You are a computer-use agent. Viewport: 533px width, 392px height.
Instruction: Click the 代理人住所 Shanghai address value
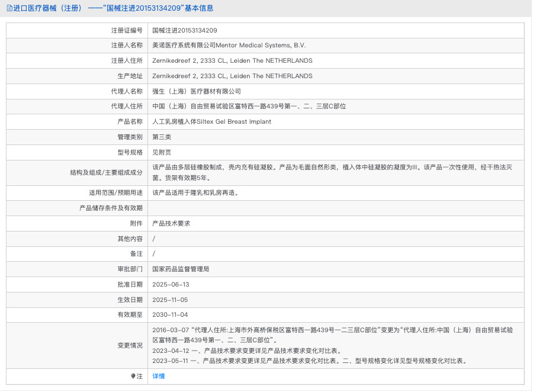[x=249, y=107]
